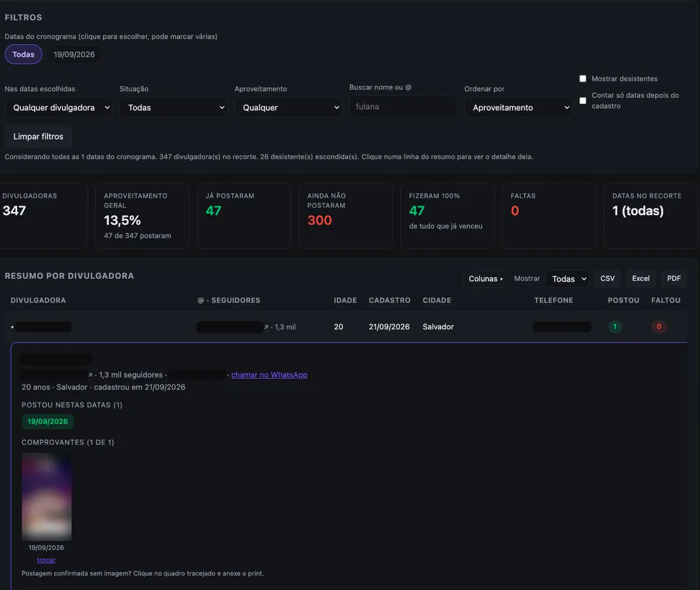Click the "Salvador" city cell in the table row

pos(438,327)
